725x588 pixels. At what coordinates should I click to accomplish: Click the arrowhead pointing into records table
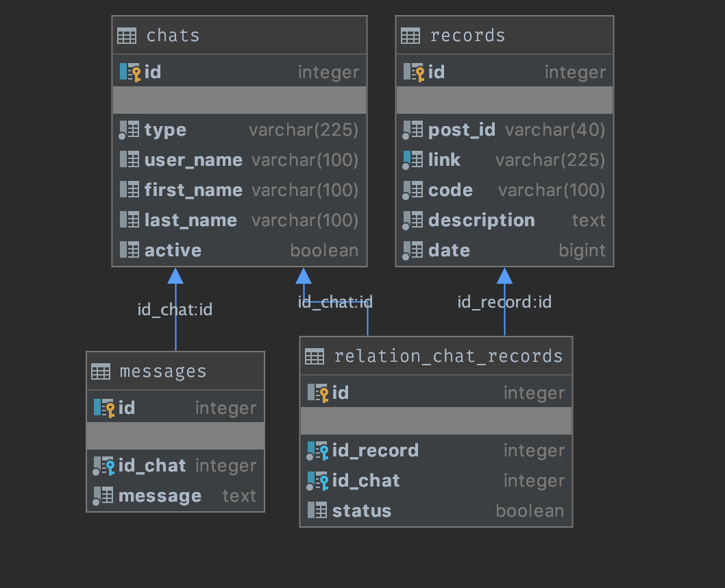pyautogui.click(x=504, y=275)
